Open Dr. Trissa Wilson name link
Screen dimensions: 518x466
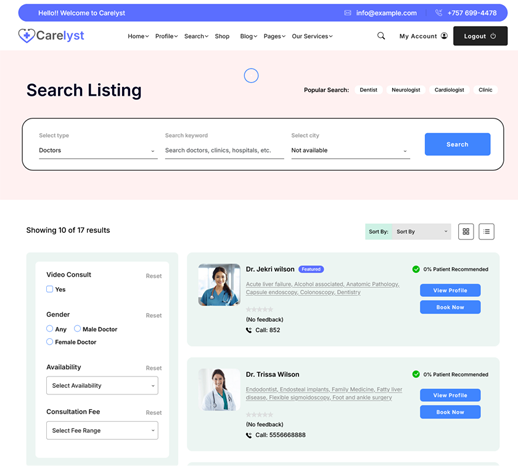(272, 374)
